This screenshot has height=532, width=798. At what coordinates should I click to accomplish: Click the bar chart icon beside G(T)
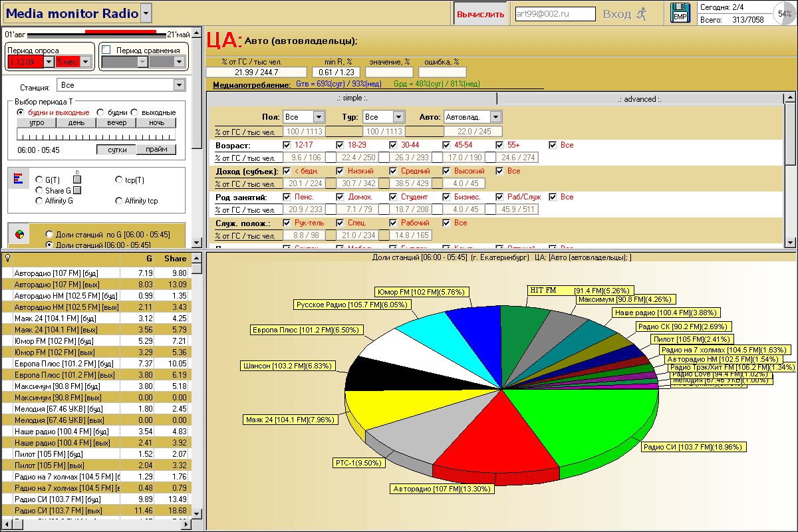(x=19, y=179)
